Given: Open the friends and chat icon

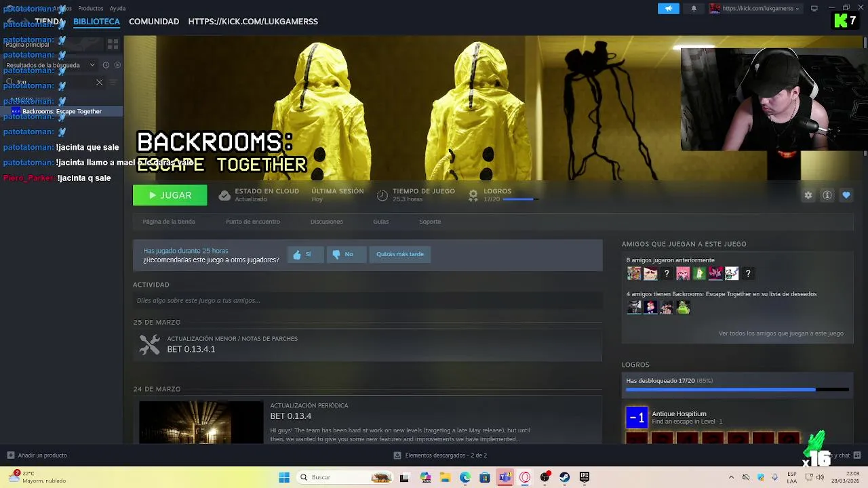Looking at the screenshot, I should click(x=857, y=455).
